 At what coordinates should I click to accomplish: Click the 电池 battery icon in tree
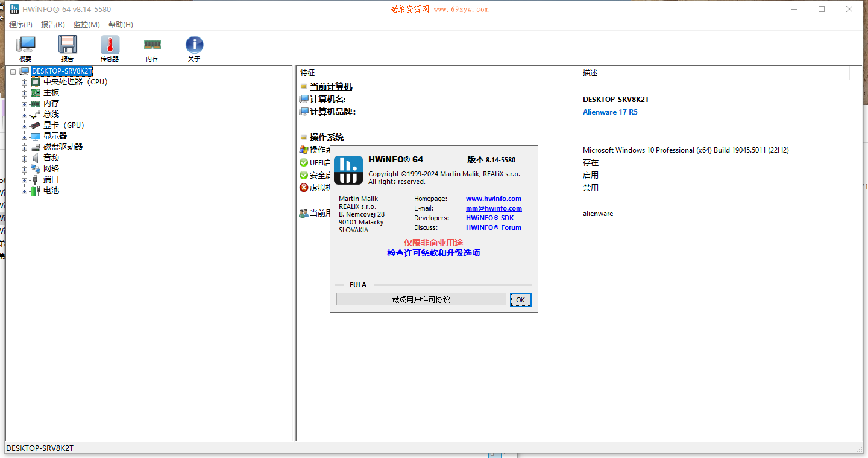(36, 191)
